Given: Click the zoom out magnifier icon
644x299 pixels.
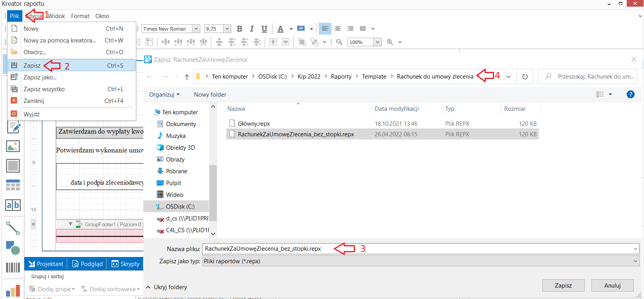Looking at the screenshot, I should (x=339, y=42).
